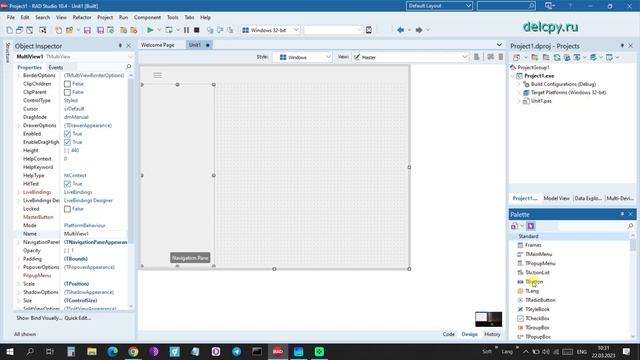This screenshot has height=360, width=640.
Task: Open Microsoft Edge from the taskbar
Action: pyautogui.click(x=112, y=351)
